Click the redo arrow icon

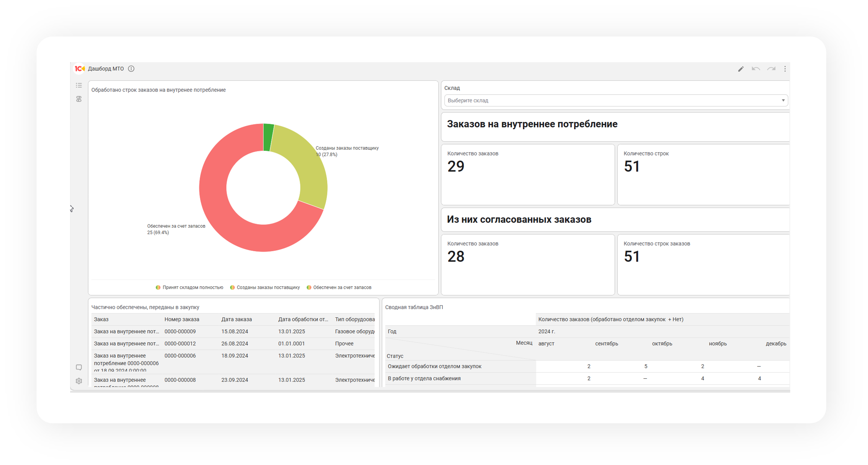[x=771, y=69]
